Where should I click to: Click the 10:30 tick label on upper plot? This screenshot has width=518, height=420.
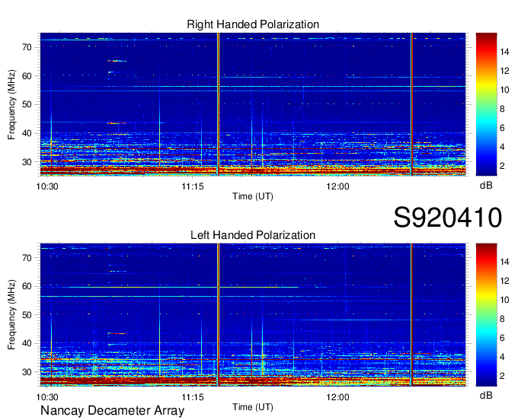tap(47, 186)
